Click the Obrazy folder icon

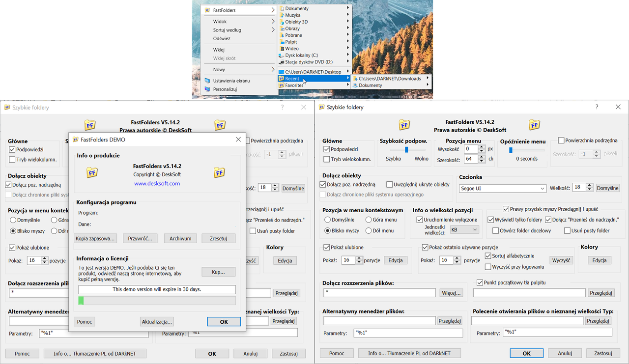[x=282, y=28]
